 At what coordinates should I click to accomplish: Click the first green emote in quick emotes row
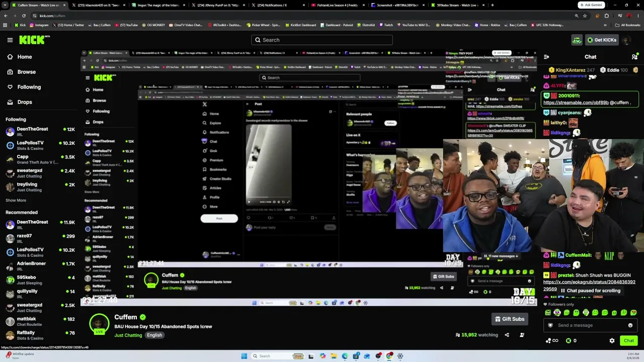tap(548, 312)
